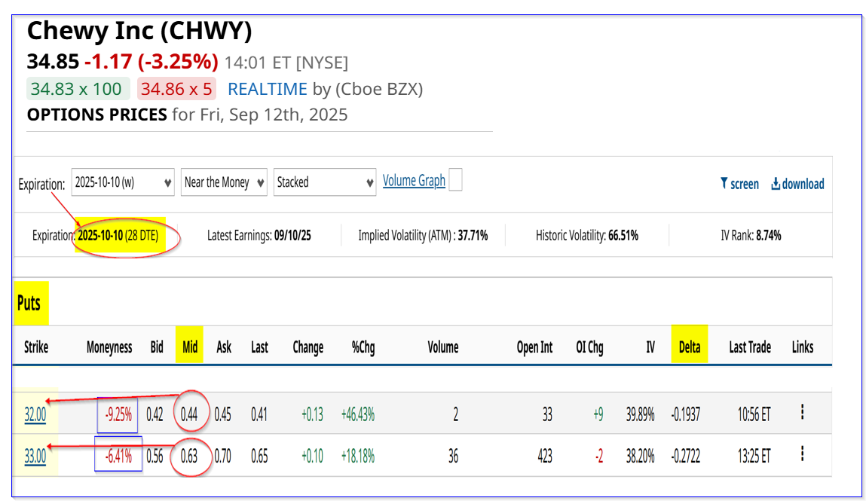Sort by the IV column header

(x=650, y=347)
